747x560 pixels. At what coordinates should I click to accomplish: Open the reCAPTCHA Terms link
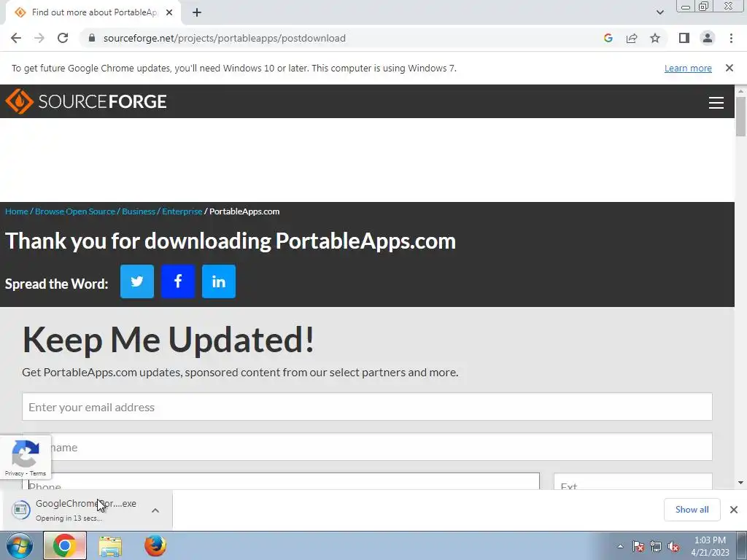coord(38,473)
